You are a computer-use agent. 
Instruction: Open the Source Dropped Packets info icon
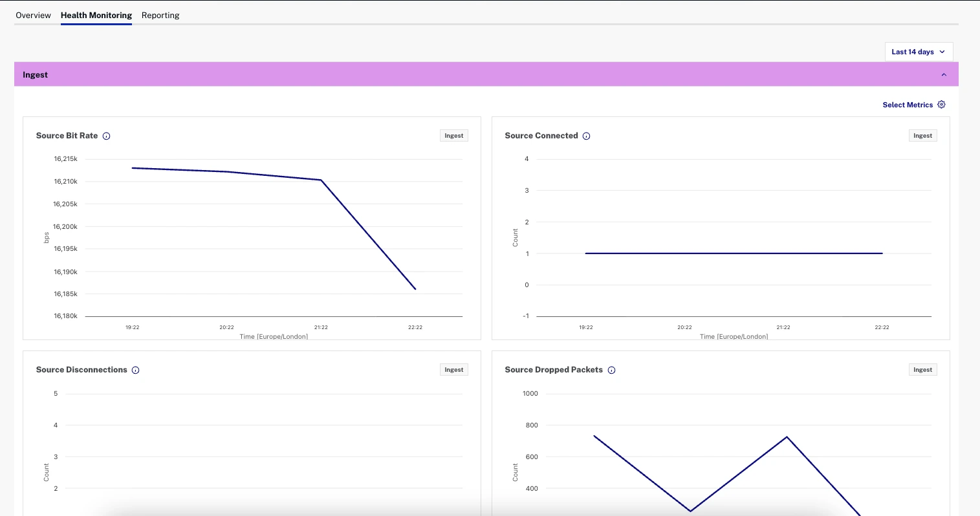[x=611, y=370]
